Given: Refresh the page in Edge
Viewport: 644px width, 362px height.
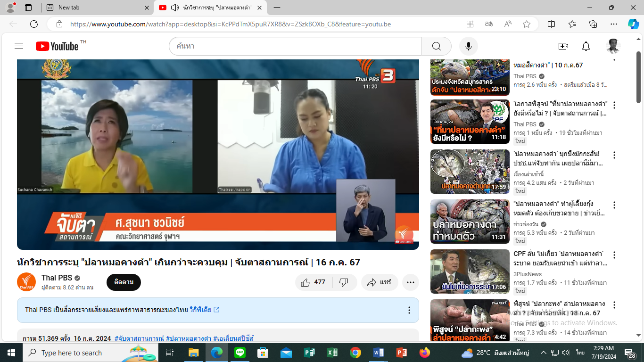Looking at the screenshot, I should point(34,24).
